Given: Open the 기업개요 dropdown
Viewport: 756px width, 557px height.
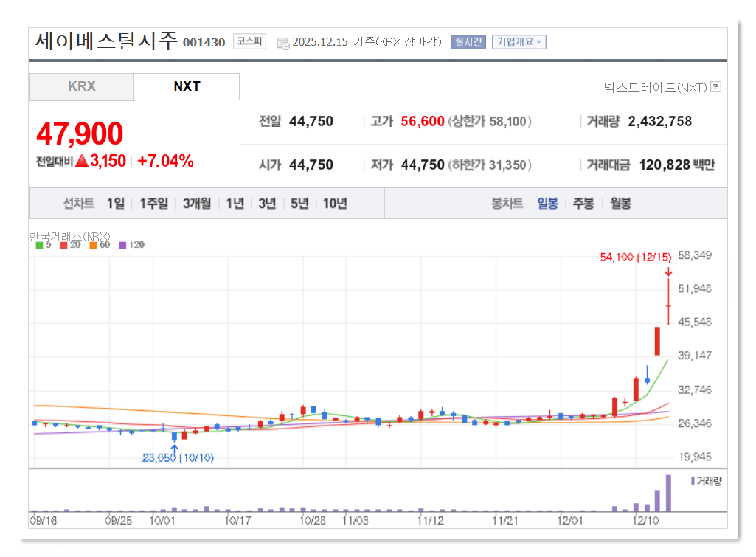Looking at the screenshot, I should point(519,42).
